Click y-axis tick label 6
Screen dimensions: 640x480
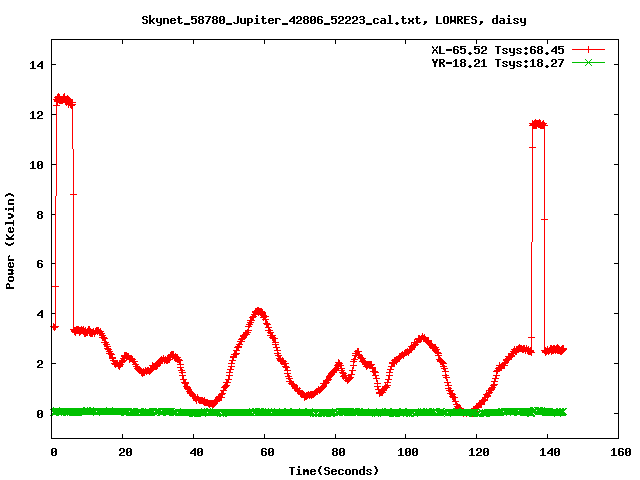pyautogui.click(x=40, y=264)
